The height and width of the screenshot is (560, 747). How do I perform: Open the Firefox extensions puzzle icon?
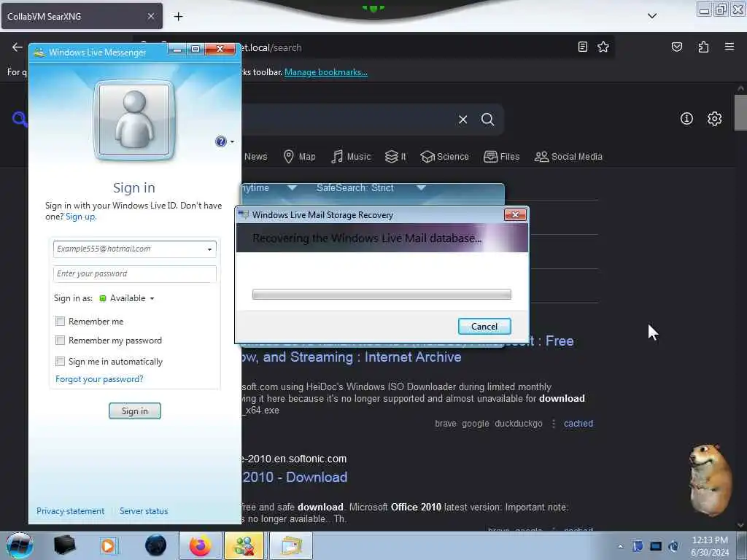click(x=703, y=47)
